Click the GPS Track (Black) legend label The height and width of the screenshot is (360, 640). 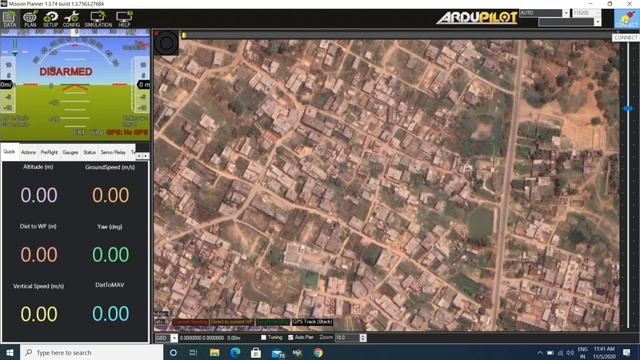(312, 322)
